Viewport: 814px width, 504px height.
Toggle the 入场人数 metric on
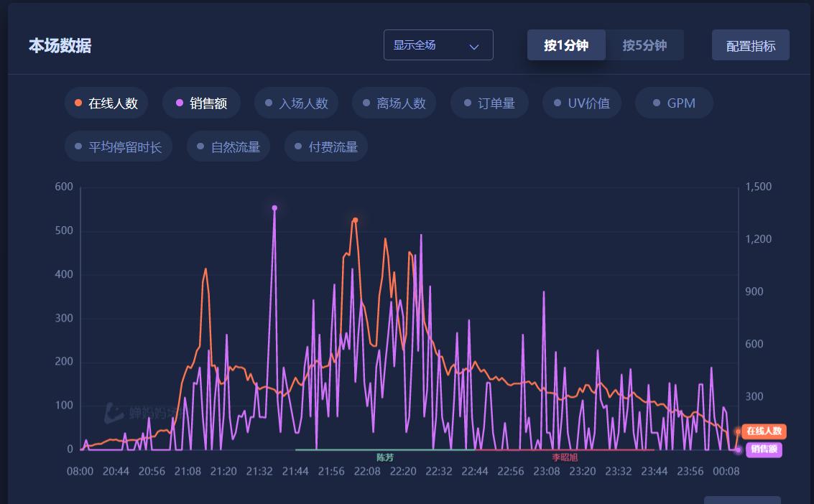[296, 103]
